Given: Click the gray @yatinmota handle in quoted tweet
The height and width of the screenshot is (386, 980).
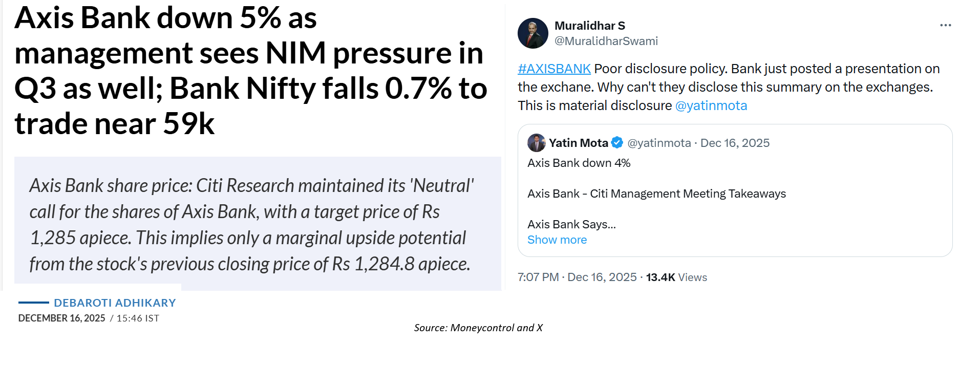Looking at the screenshot, I should 659,143.
